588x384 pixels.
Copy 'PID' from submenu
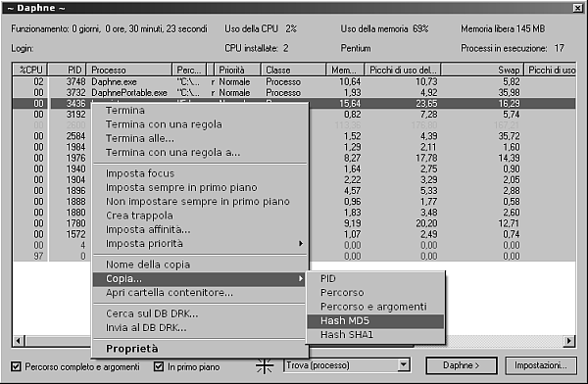click(375, 278)
